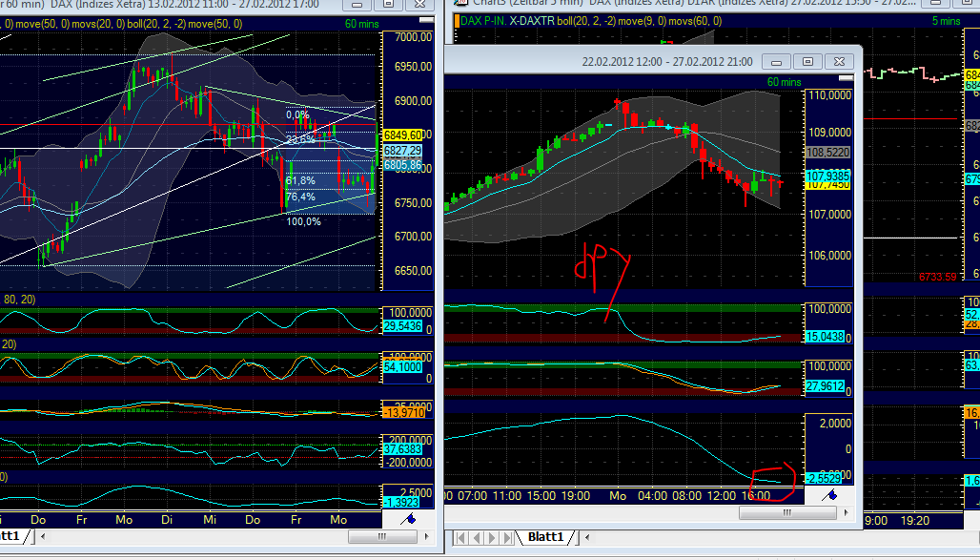Click the next-sheet arrow icon

[x=490, y=537]
